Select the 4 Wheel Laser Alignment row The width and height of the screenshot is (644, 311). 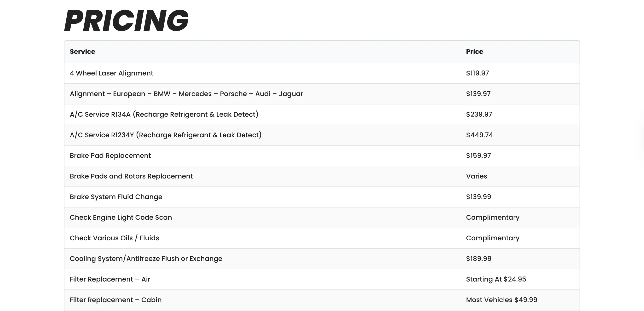111,73
